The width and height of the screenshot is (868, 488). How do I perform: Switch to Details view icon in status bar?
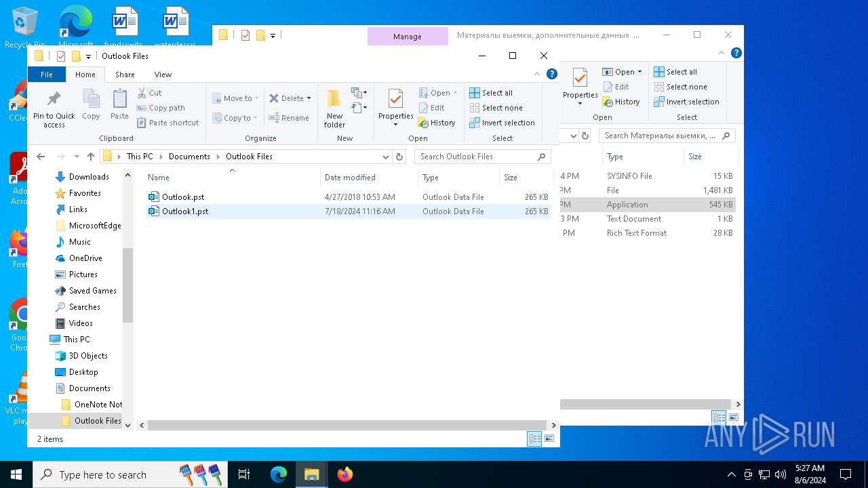click(534, 439)
